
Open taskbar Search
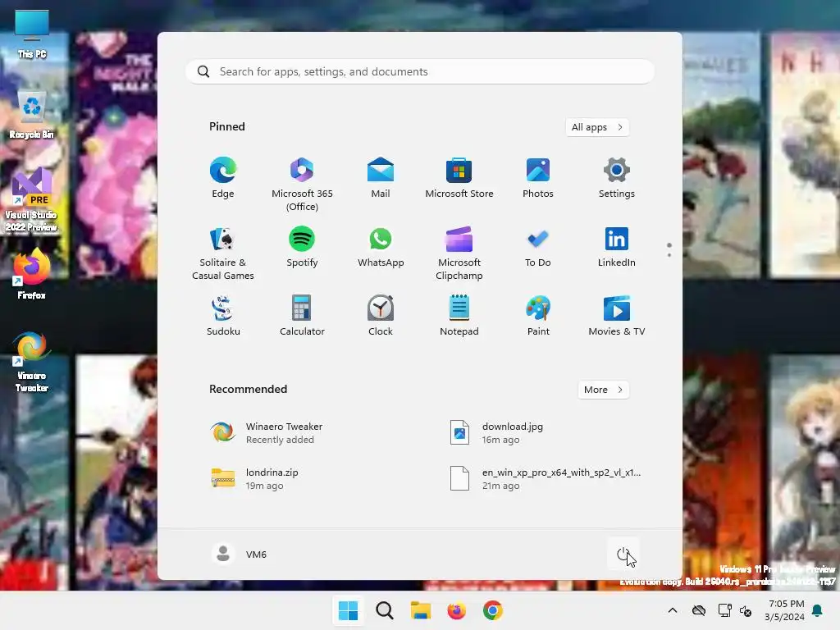385,610
